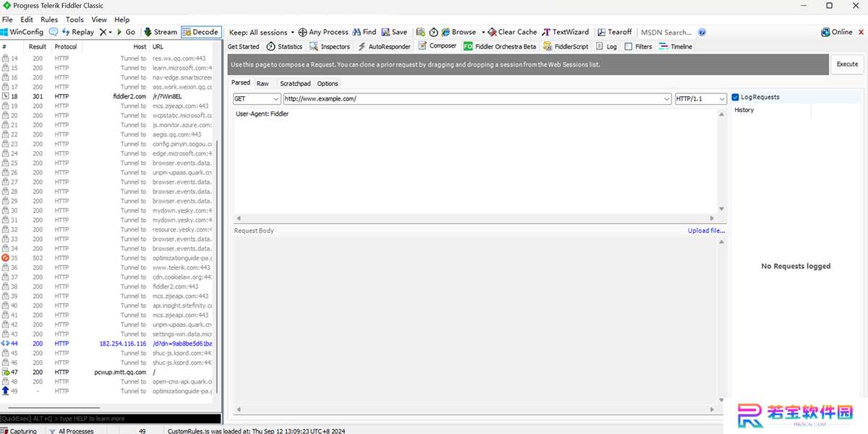Switch to the Get Started tab
Image resolution: width=868 pixels, height=434 pixels.
pyautogui.click(x=244, y=46)
